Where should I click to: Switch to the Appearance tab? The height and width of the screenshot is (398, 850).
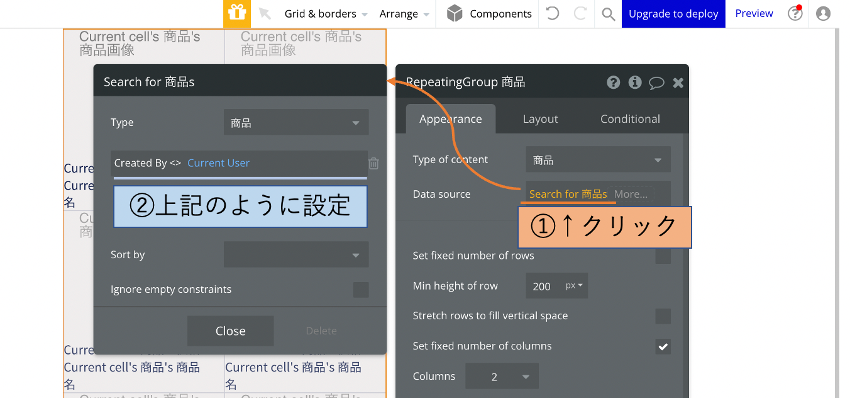(x=450, y=119)
